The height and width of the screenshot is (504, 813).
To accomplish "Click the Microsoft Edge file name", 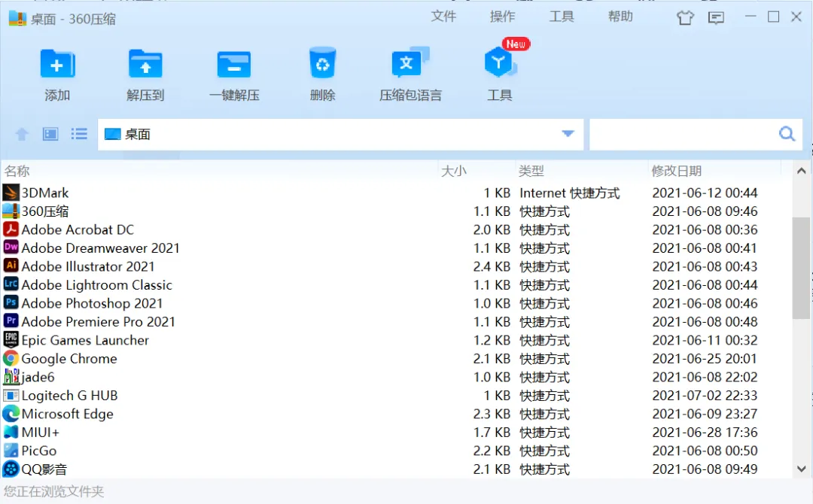I will tap(68, 414).
